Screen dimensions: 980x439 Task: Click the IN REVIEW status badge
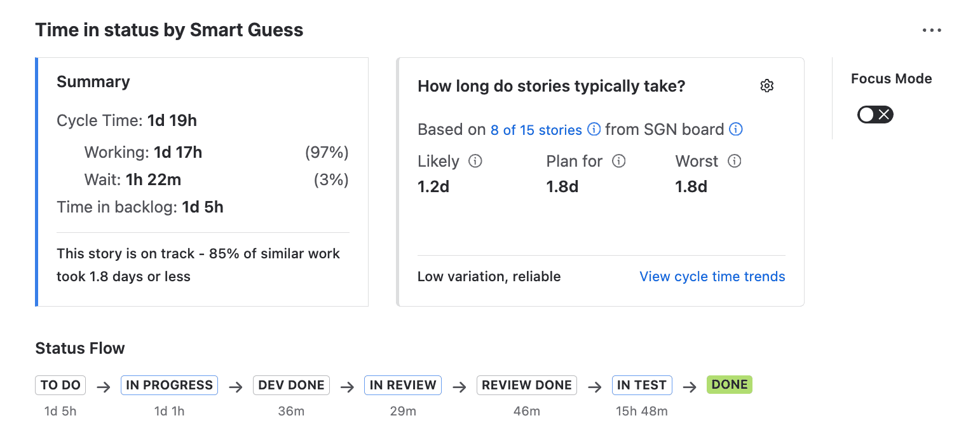[x=403, y=385]
